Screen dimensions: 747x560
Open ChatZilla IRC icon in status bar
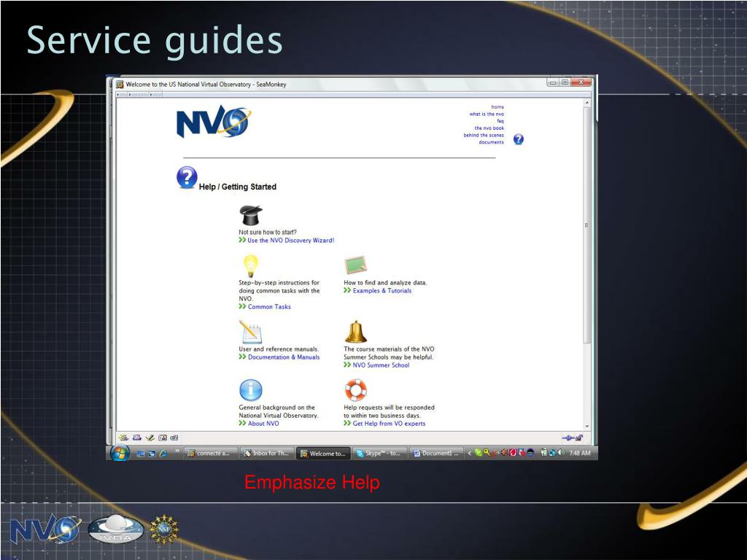point(174,437)
